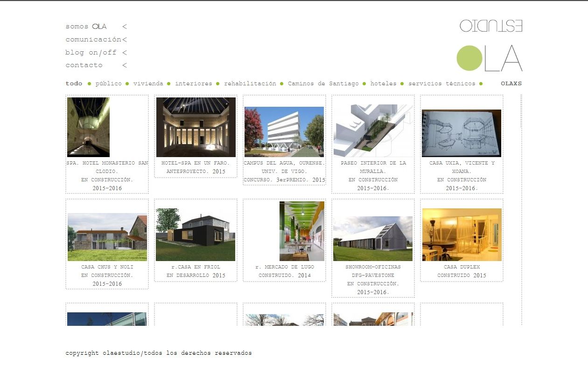Screen dimensions: 588x372
Task: Filter projects by 'hoteles'
Action: 383,84
